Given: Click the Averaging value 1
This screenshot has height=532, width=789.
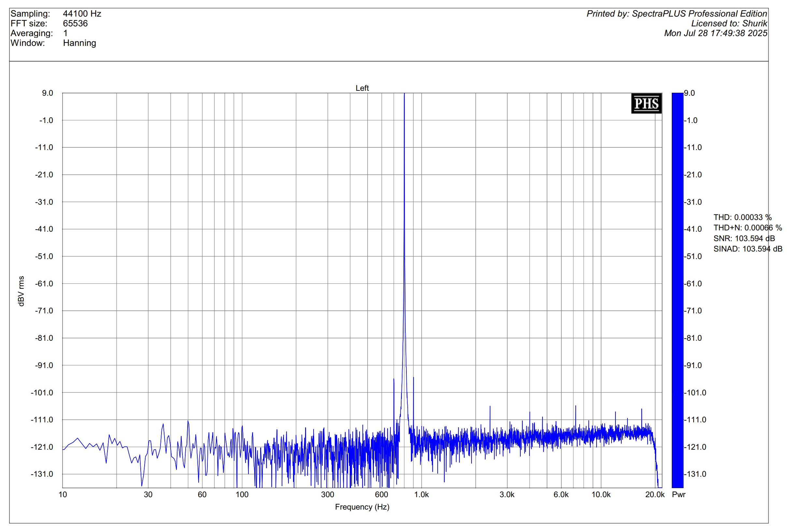Looking at the screenshot, I should tap(65, 33).
